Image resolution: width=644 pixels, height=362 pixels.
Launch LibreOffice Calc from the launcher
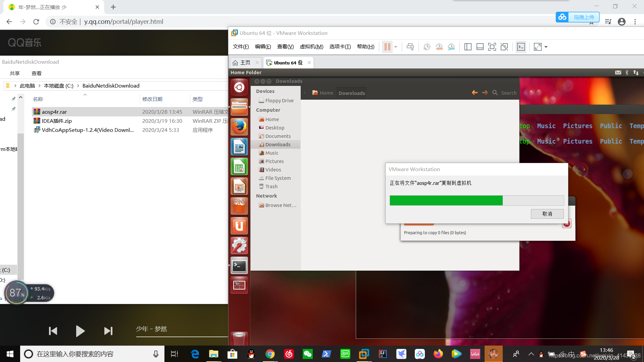(x=239, y=166)
